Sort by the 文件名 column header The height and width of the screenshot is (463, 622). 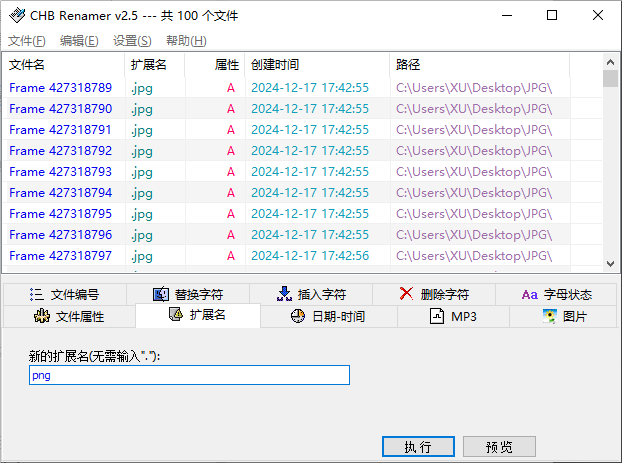(x=64, y=65)
